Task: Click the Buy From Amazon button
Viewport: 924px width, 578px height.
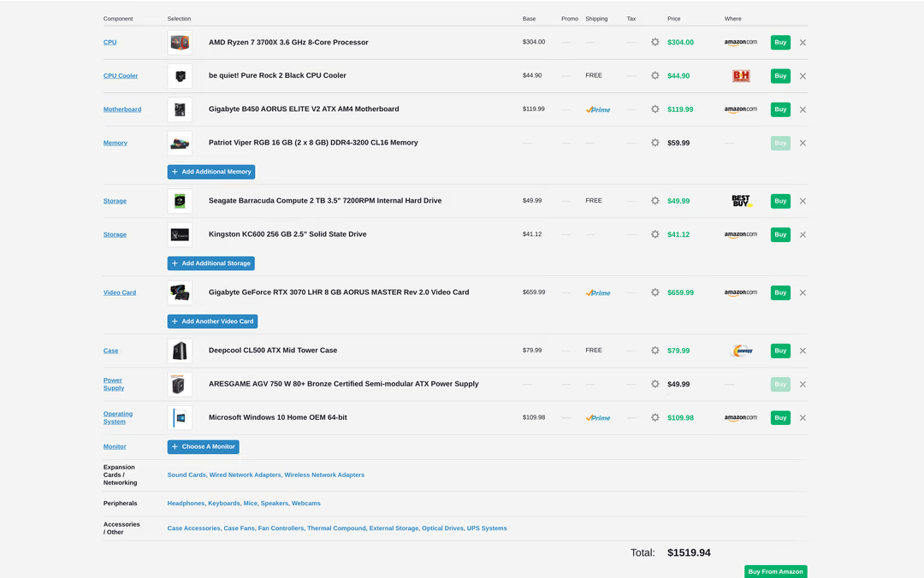Action: [775, 571]
